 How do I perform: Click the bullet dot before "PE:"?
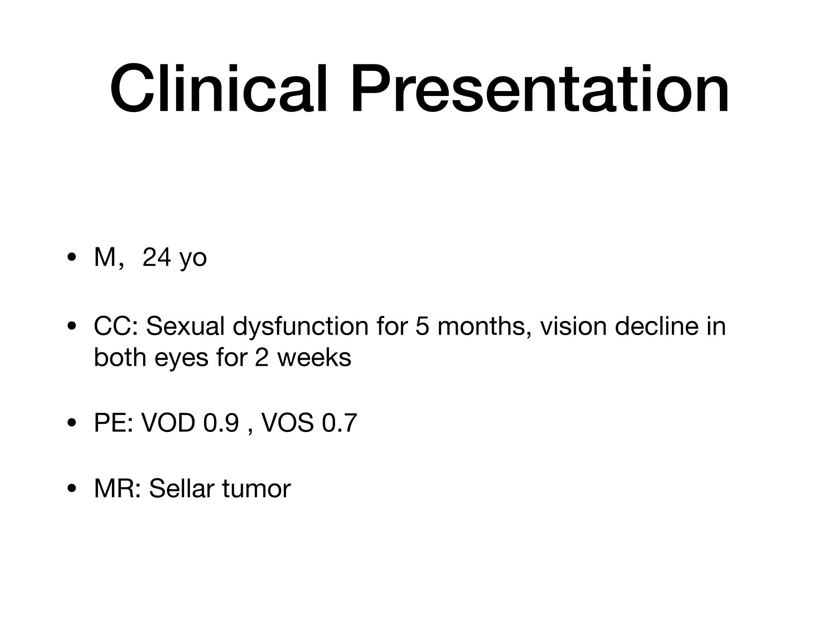(x=73, y=423)
